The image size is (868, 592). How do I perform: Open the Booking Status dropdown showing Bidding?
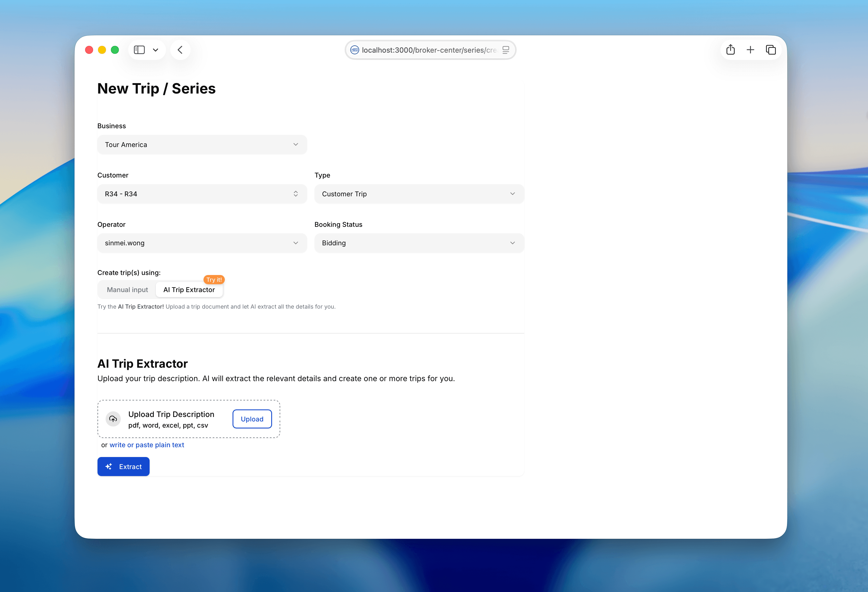tap(419, 243)
